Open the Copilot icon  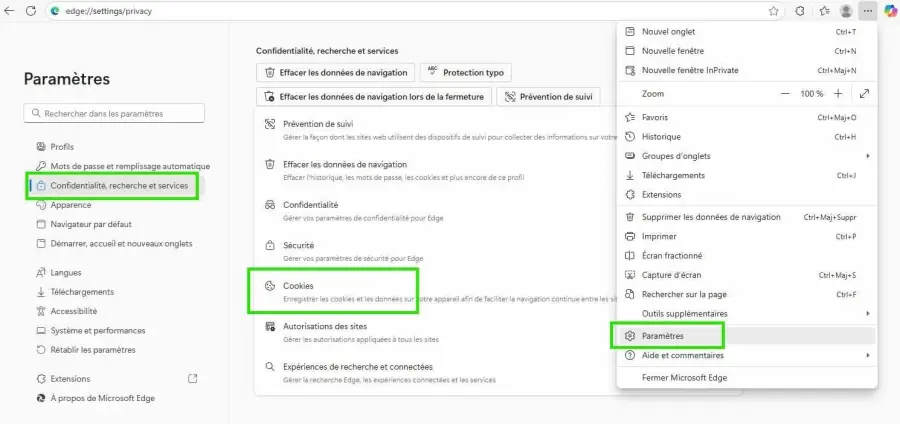click(890, 11)
